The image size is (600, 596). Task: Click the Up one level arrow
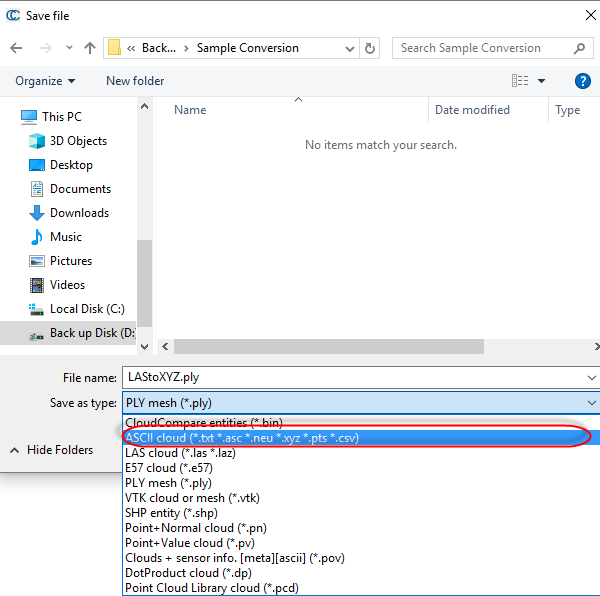[90, 48]
